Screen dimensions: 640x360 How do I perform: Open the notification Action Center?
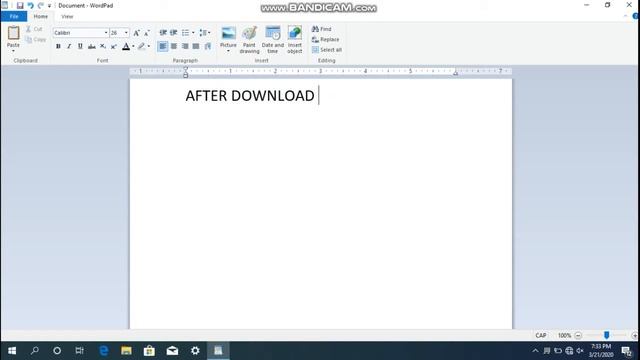pos(627,351)
